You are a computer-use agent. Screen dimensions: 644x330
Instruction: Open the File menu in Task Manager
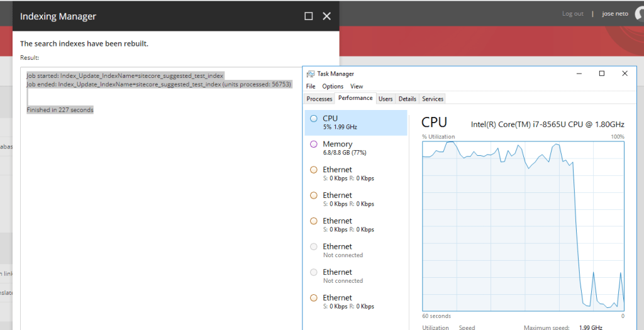tap(311, 86)
